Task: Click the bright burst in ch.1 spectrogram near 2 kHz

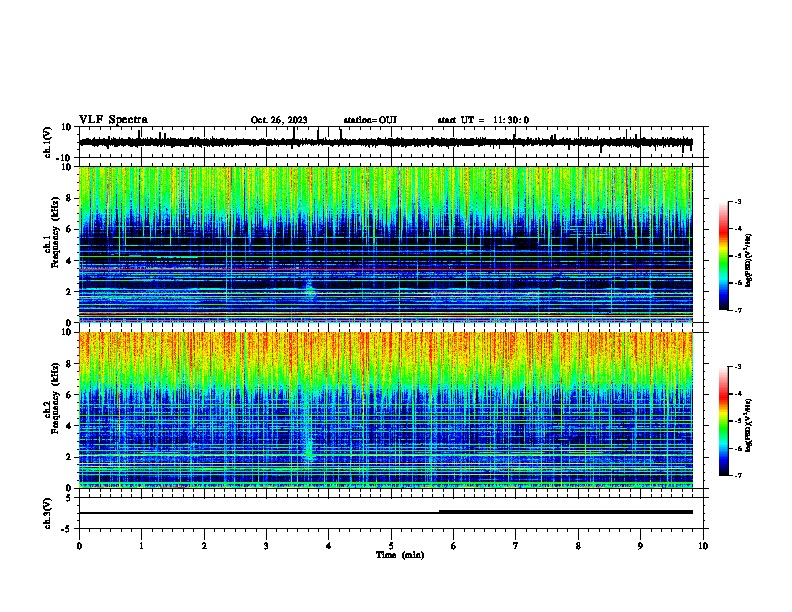Action: (x=309, y=290)
